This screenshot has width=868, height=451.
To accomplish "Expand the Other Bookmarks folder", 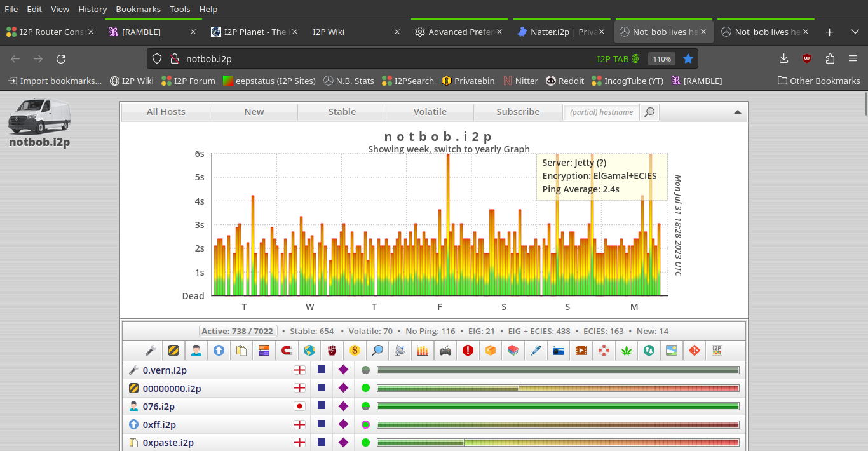I will [818, 81].
